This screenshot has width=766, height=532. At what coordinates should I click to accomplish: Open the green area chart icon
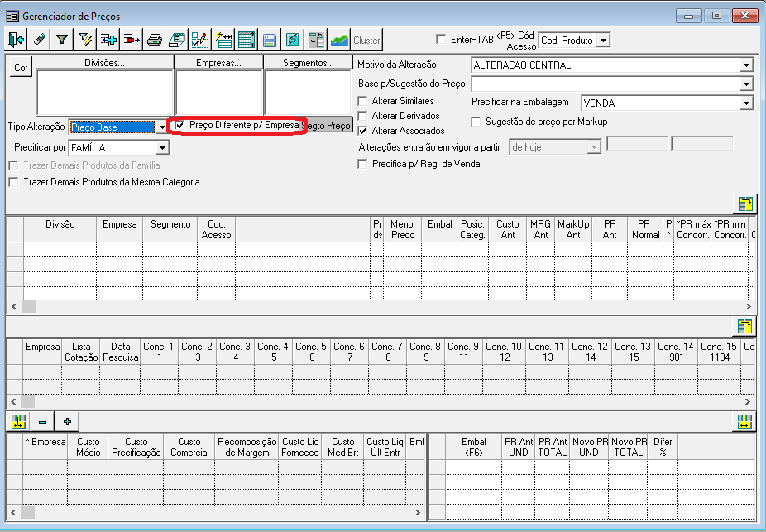(339, 40)
